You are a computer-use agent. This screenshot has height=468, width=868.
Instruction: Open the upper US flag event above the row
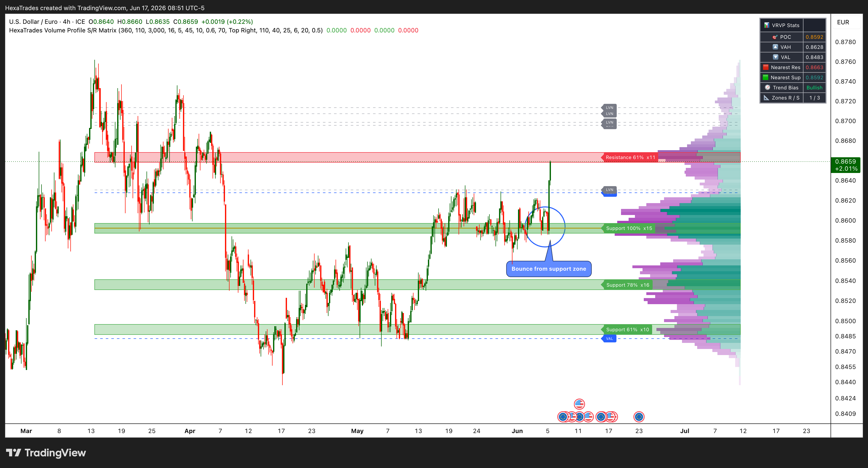point(579,404)
